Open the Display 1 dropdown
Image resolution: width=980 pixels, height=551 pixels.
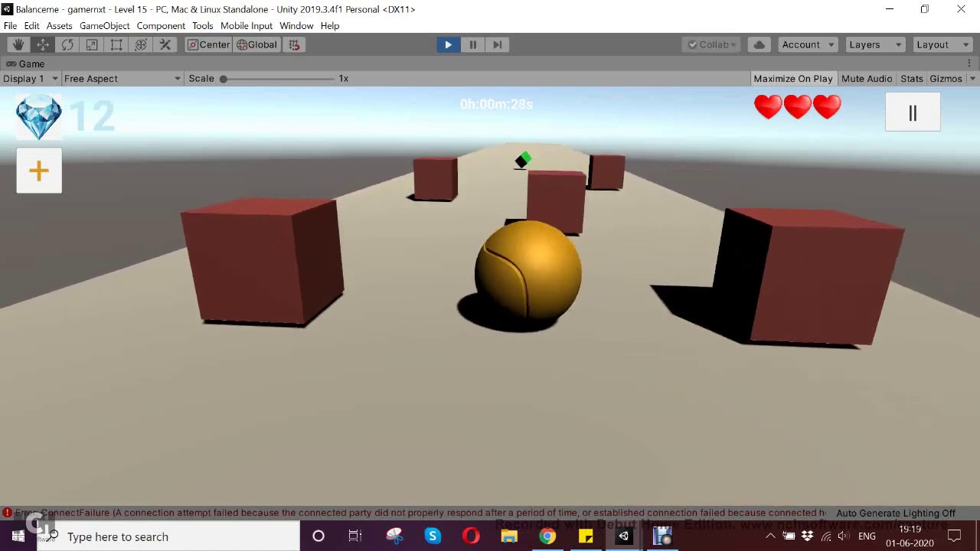[x=30, y=78]
